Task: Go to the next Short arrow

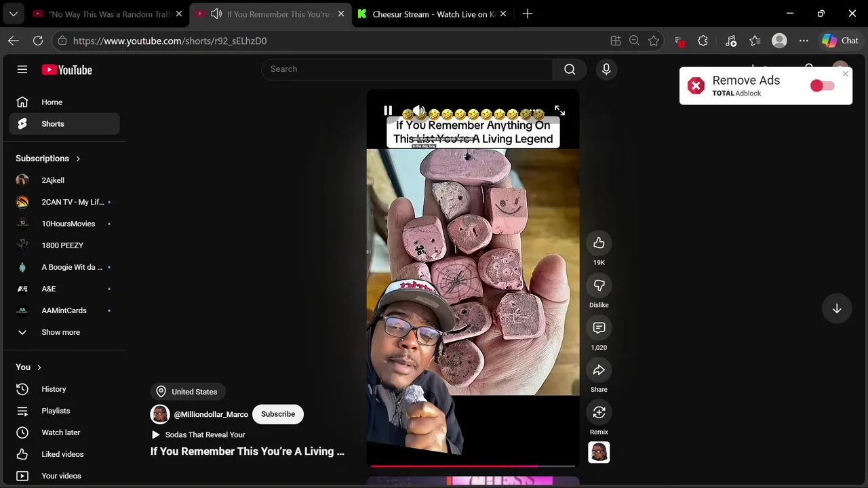Action: [x=837, y=309]
